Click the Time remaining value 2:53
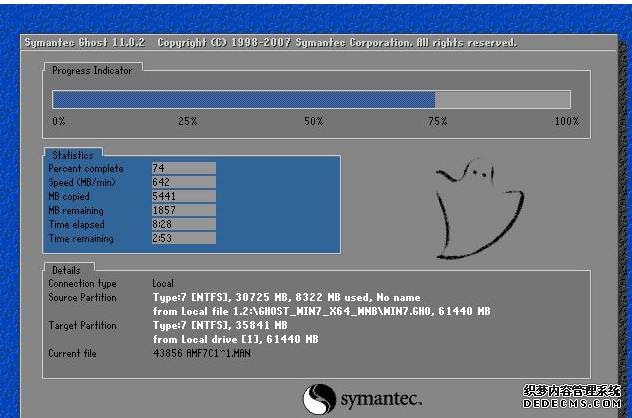 tap(183, 238)
